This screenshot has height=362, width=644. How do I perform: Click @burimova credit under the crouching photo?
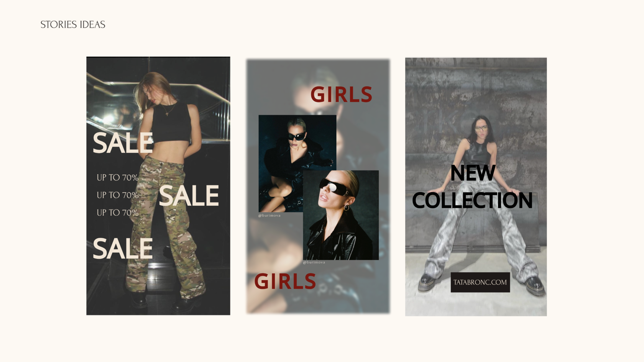pyautogui.click(x=269, y=216)
